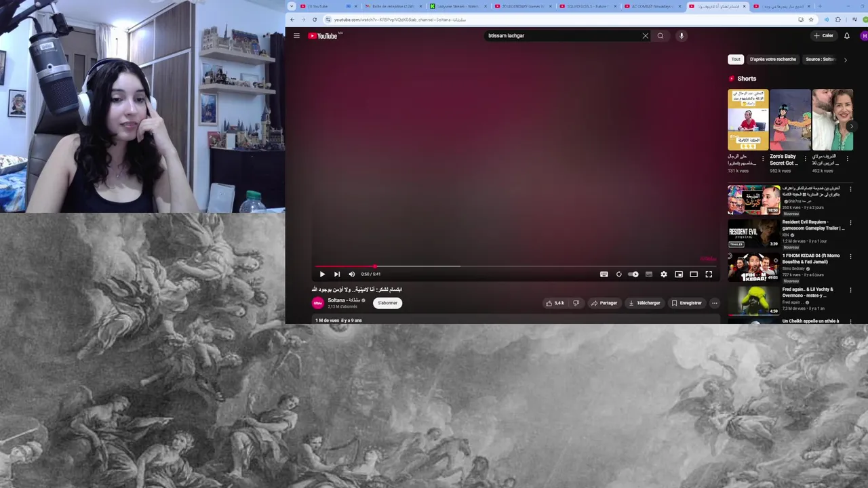Open the Resident Evil Requiem trailer thumbnail
This screenshot has width=868, height=488.
[753, 234]
